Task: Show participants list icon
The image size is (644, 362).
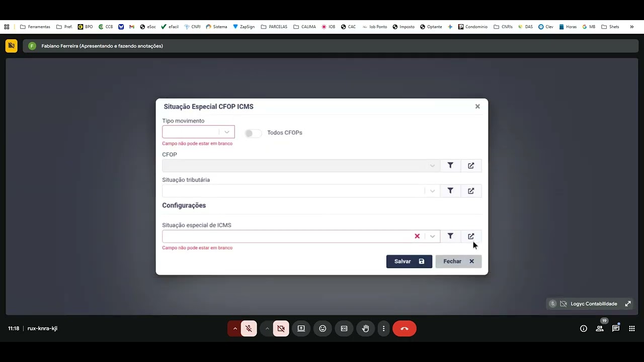Action: click(600, 328)
